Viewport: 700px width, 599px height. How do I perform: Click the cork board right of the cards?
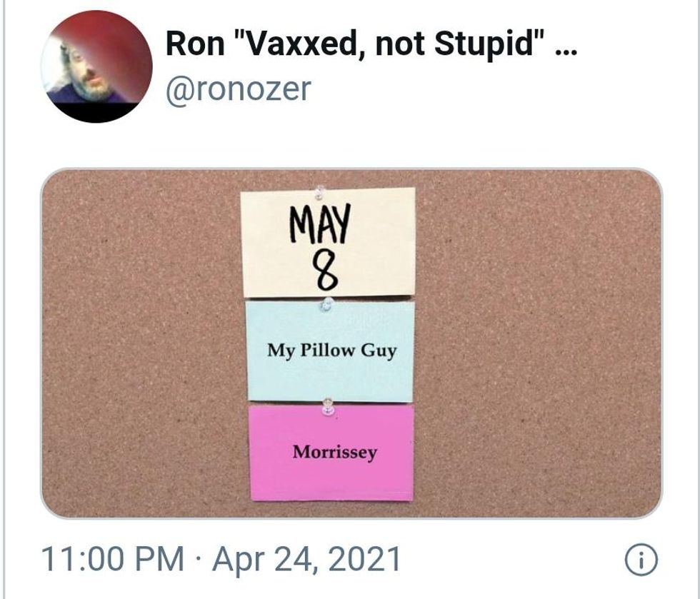point(536,343)
